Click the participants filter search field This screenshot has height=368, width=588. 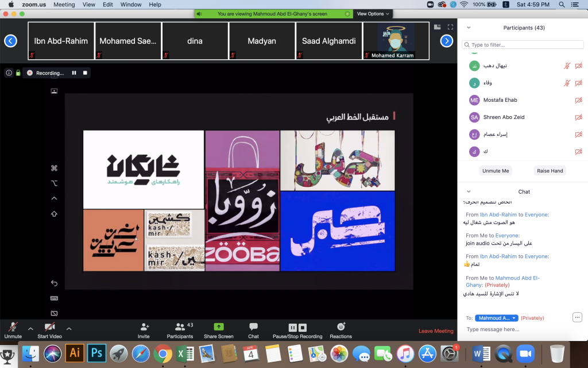[x=523, y=45]
